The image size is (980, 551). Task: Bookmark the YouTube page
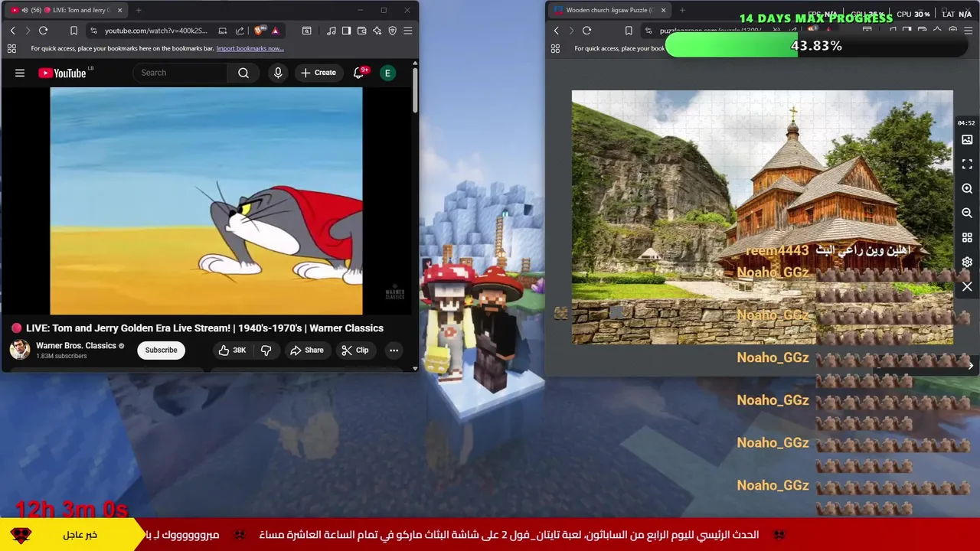(73, 31)
